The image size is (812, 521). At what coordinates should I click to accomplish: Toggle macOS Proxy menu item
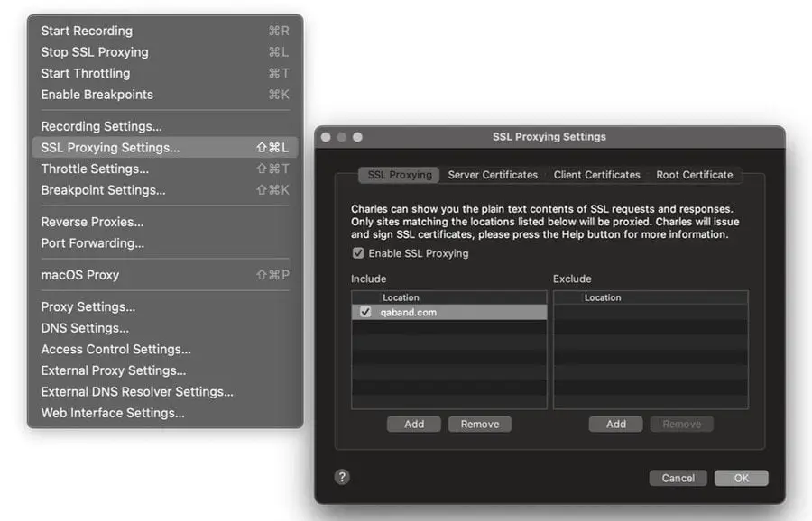pos(79,275)
